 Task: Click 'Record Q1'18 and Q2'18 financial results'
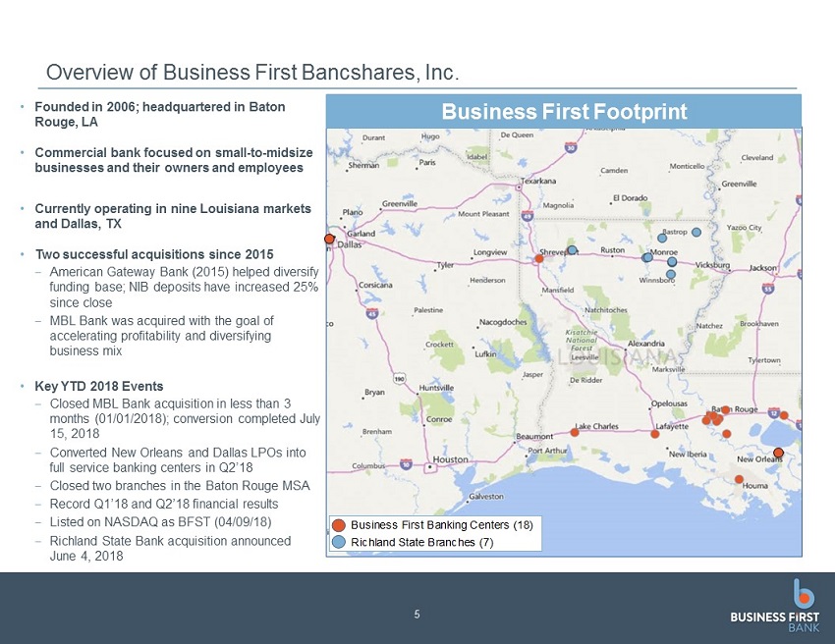164,504
